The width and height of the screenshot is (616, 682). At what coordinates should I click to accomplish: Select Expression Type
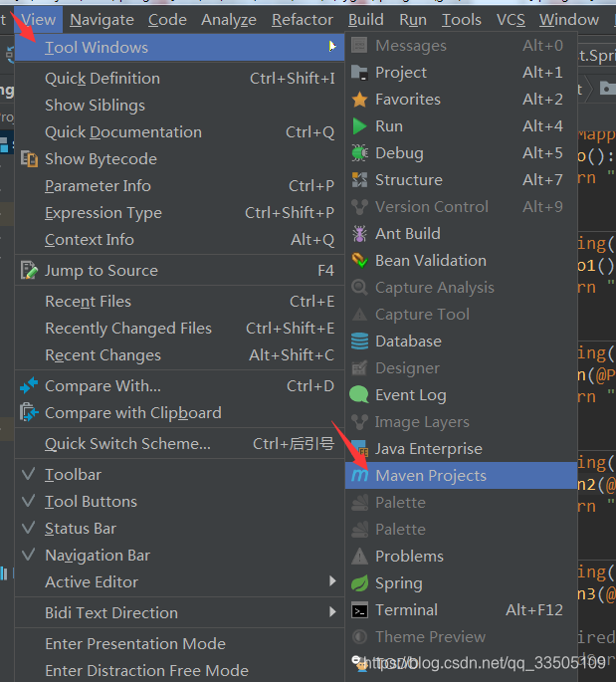(179, 213)
